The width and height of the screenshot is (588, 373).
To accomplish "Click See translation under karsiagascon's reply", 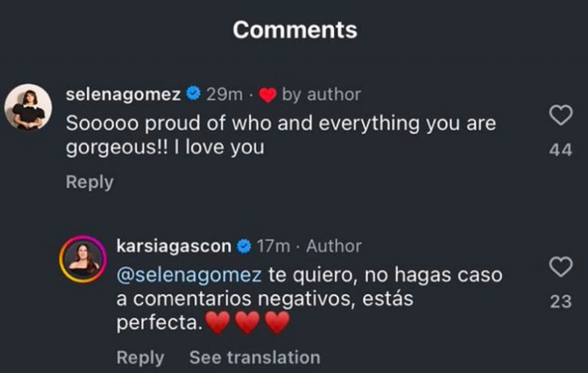I will point(254,358).
